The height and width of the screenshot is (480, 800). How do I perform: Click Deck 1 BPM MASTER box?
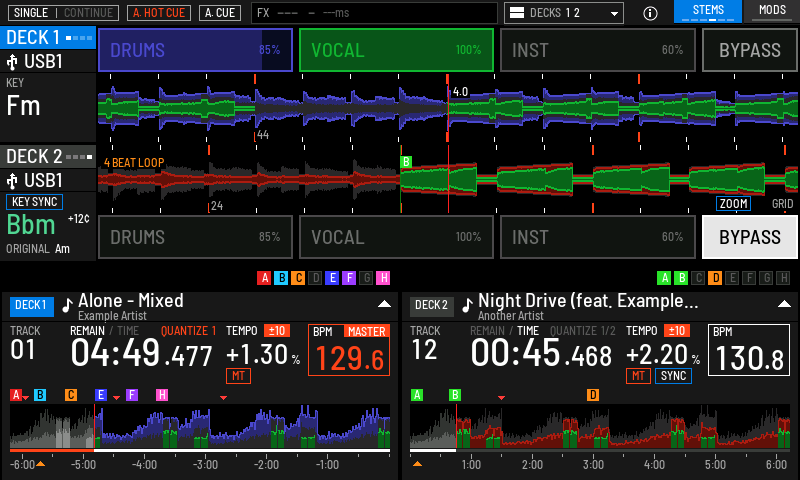[x=349, y=350]
